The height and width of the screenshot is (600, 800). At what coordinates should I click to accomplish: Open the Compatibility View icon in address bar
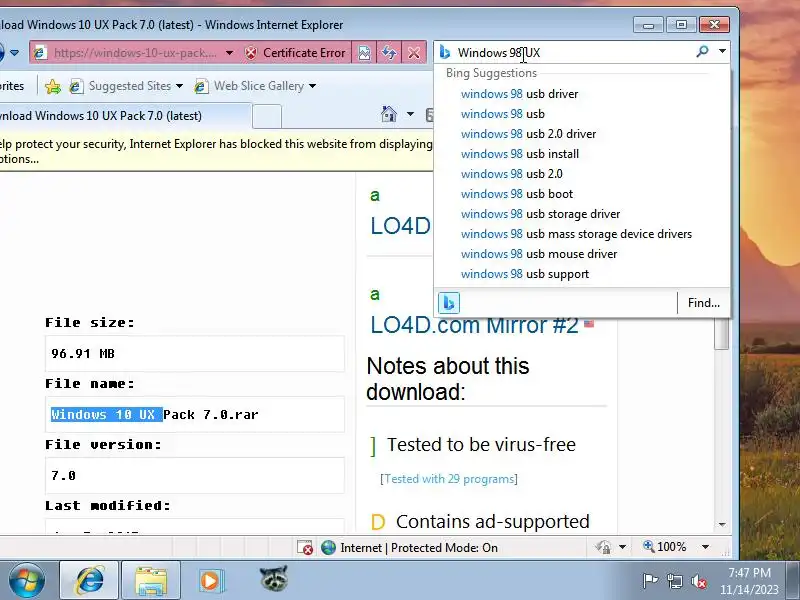364,53
